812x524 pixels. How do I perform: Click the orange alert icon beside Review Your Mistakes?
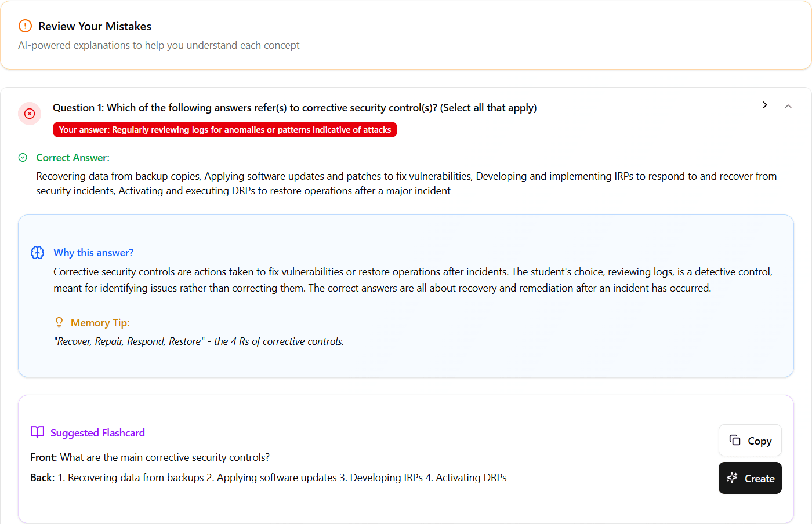point(24,26)
